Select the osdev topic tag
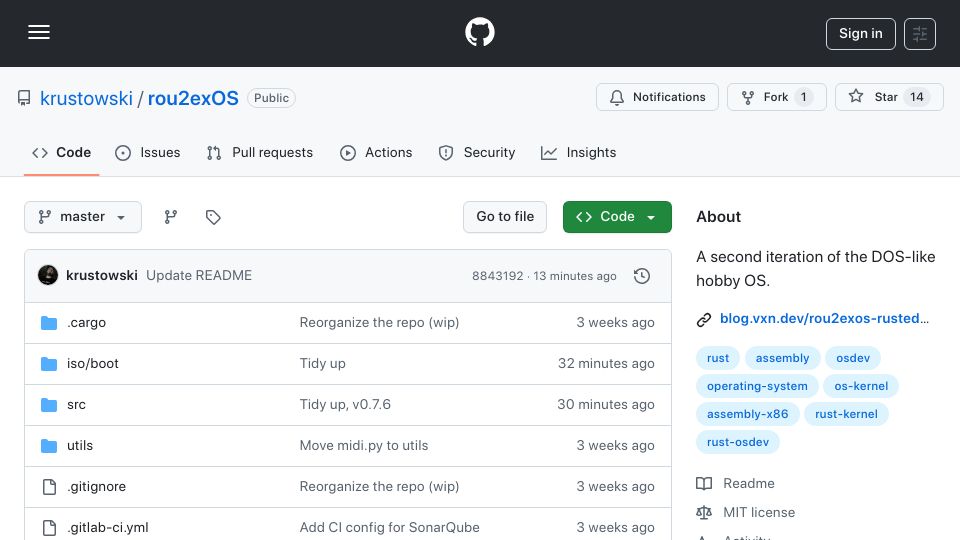Image resolution: width=960 pixels, height=540 pixels. (853, 358)
